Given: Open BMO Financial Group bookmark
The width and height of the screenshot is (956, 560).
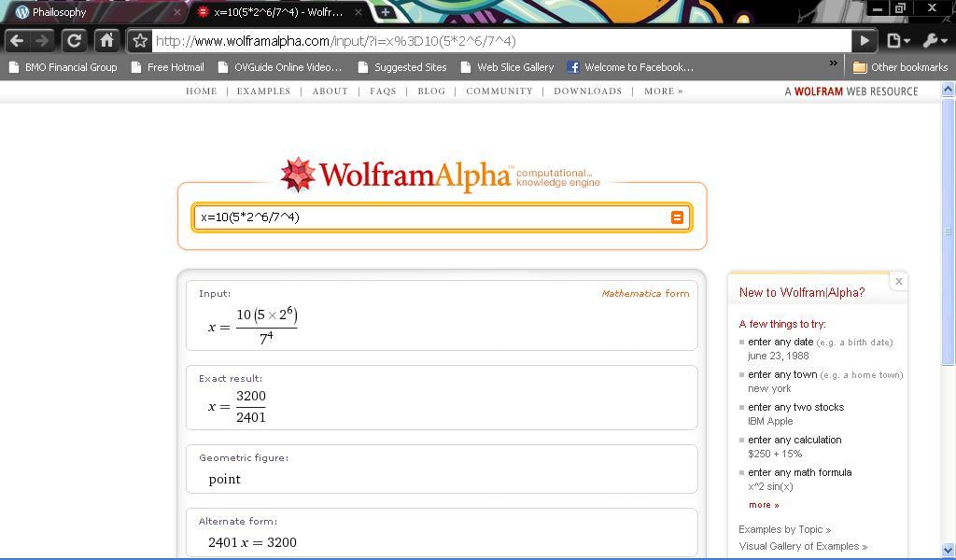Looking at the screenshot, I should [63, 67].
